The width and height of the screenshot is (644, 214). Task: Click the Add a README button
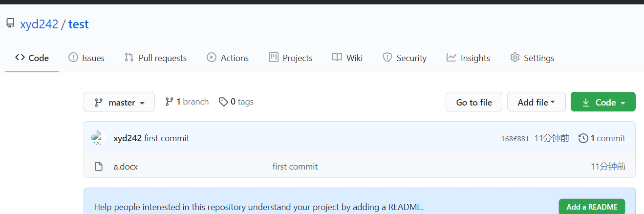592,207
